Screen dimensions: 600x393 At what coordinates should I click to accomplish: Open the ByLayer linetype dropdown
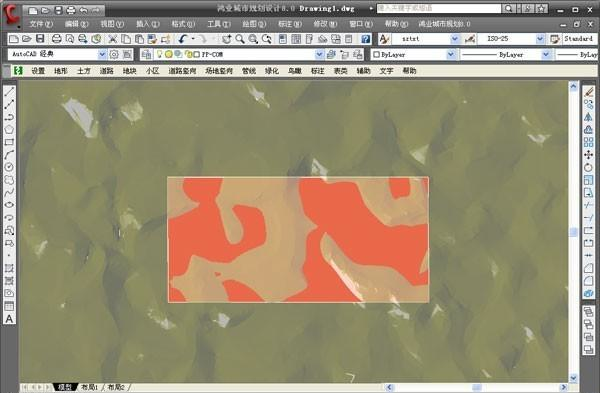click(x=546, y=54)
